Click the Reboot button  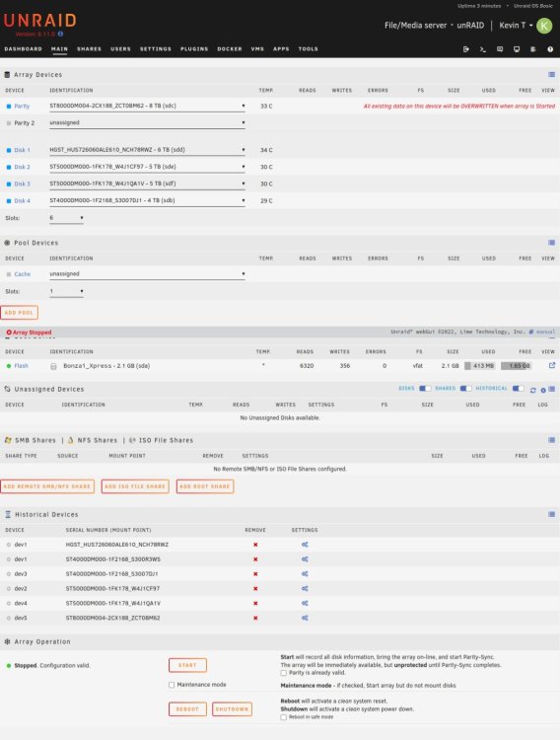coord(187,709)
